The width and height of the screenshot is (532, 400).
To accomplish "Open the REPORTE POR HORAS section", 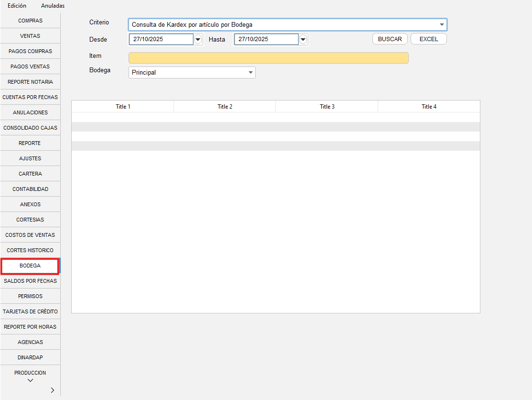I will point(30,327).
